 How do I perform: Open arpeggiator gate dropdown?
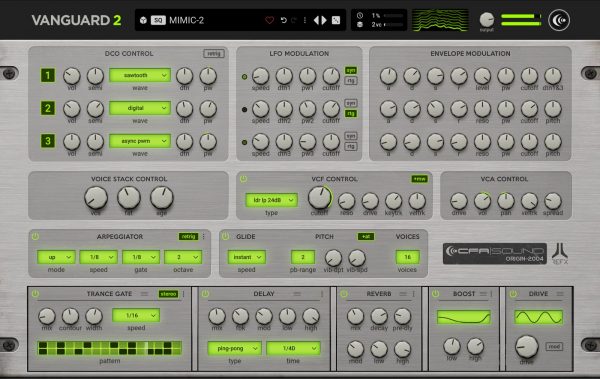click(141, 257)
